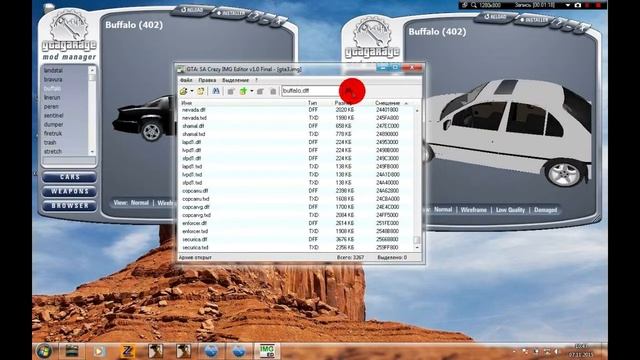640x360 pixels.
Task: Click the IMG Editor file list scroll-up arrow
Action: [417, 110]
